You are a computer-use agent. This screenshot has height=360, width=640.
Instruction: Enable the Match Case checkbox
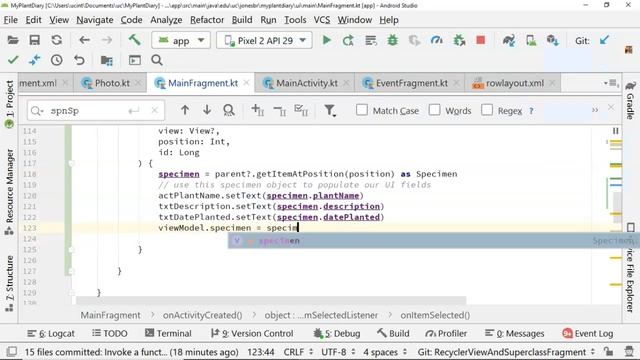point(362,110)
